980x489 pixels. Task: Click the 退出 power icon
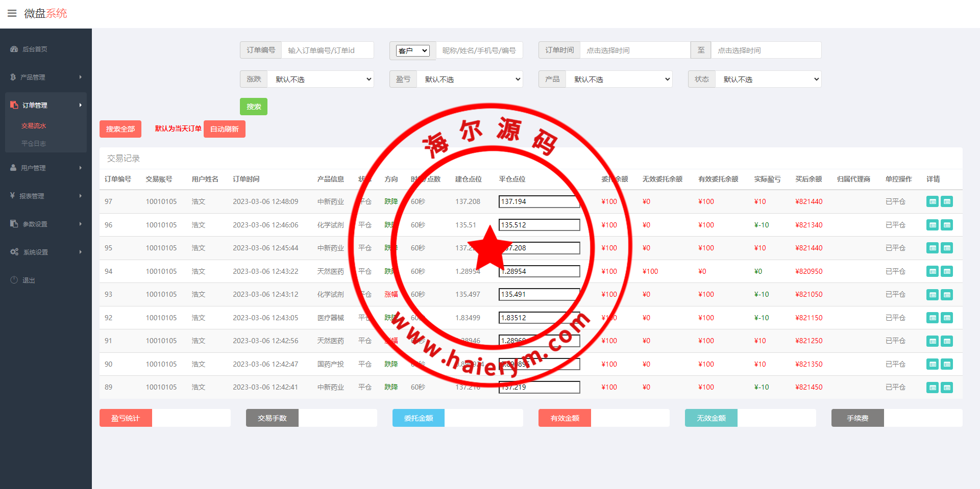pyautogui.click(x=14, y=280)
